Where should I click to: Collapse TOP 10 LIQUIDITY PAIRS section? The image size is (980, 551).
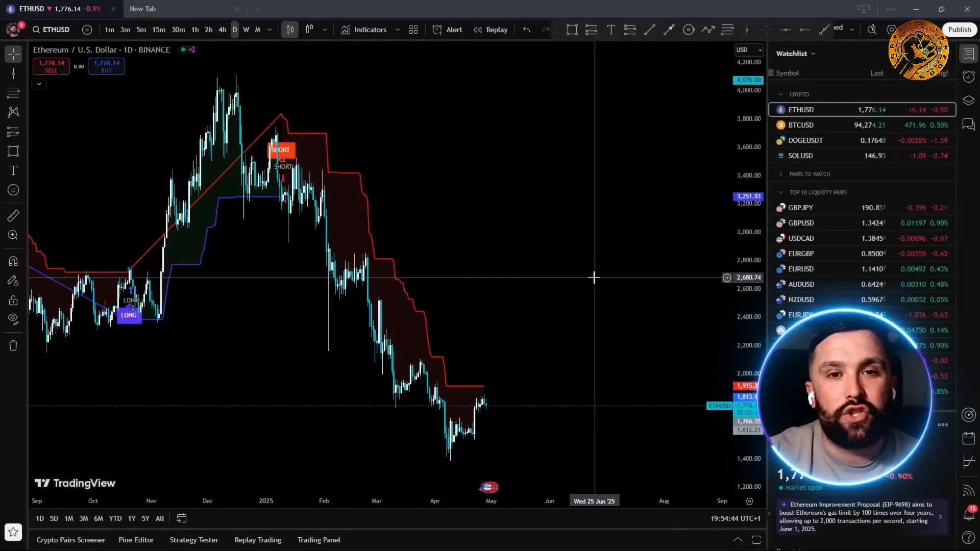781,192
